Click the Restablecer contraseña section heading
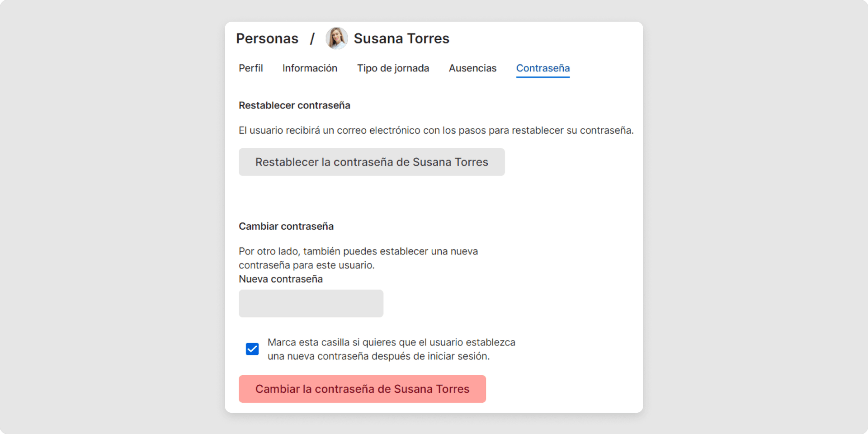The width and height of the screenshot is (868, 434). (x=294, y=105)
